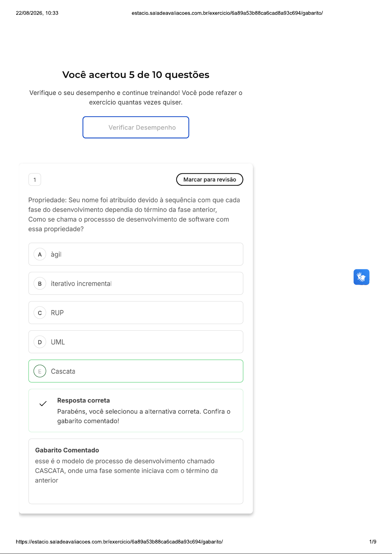Click the 'Você acertou 5 de 10 questões' heading
The width and height of the screenshot is (392, 554).
136,75
